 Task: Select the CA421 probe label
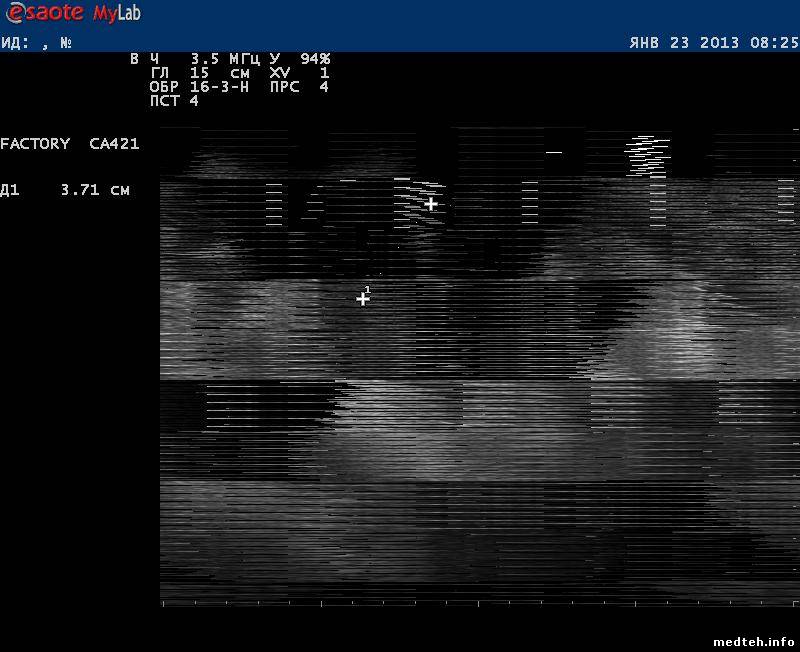[114, 144]
